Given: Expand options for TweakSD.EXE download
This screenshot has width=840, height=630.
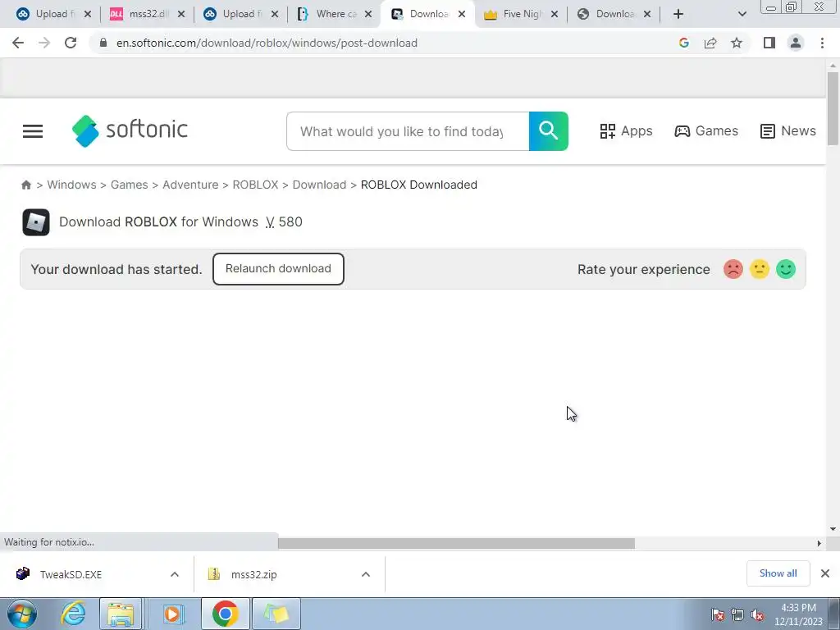Looking at the screenshot, I should (175, 574).
